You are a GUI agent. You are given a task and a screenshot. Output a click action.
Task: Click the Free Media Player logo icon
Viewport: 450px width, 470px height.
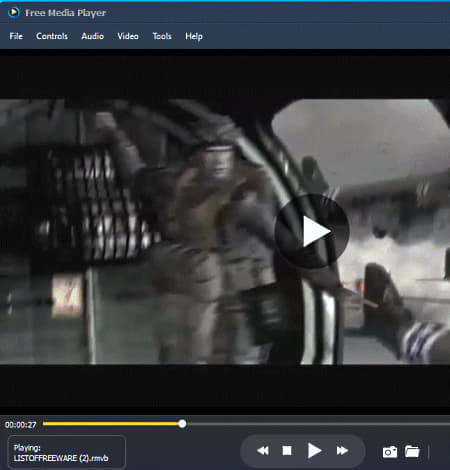(13, 12)
